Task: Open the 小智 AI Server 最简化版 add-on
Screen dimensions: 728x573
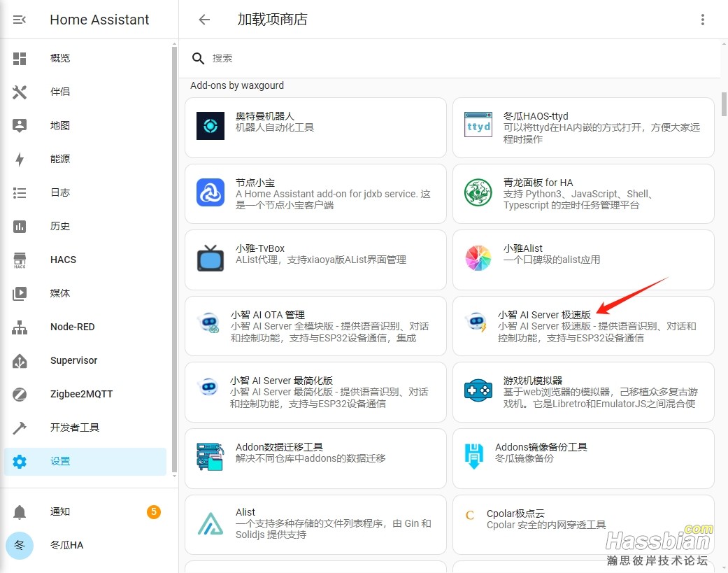Action: click(x=315, y=392)
